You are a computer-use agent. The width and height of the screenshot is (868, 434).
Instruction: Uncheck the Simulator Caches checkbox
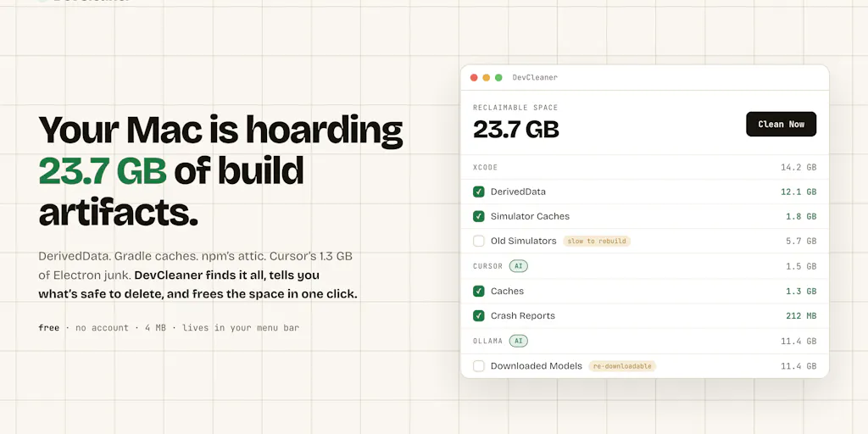[479, 216]
